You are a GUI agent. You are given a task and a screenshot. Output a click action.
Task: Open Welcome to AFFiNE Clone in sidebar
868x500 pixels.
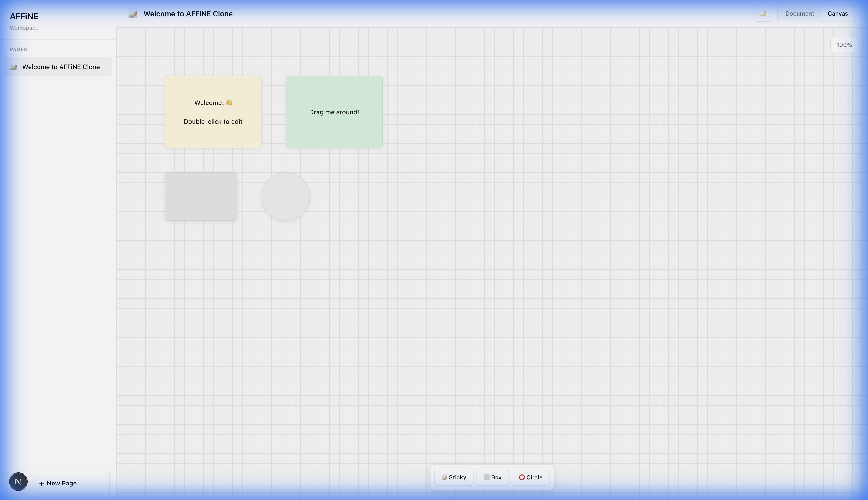pyautogui.click(x=61, y=67)
